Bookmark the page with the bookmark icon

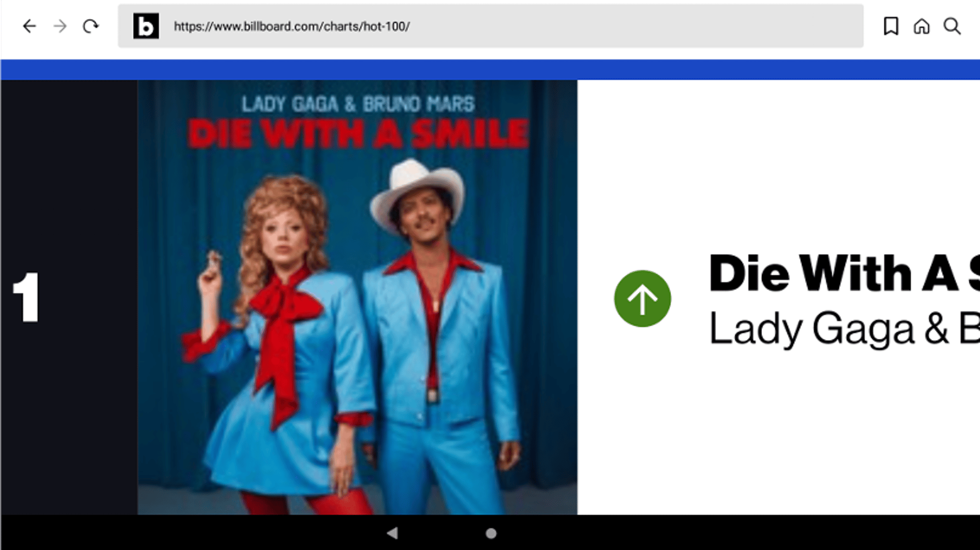(891, 26)
